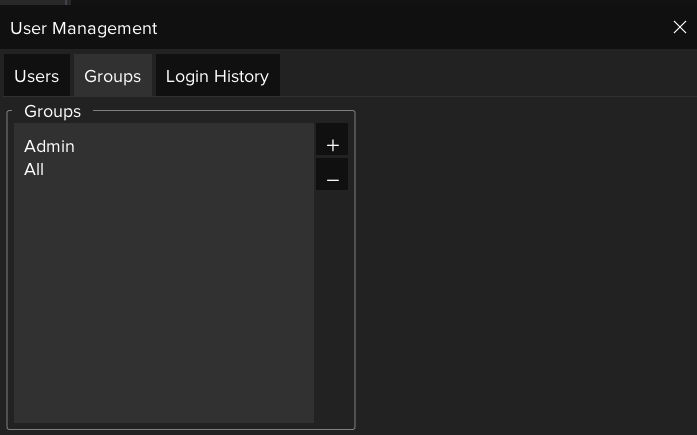Click the plus icon to add a group
The width and height of the screenshot is (697, 435).
click(x=332, y=141)
